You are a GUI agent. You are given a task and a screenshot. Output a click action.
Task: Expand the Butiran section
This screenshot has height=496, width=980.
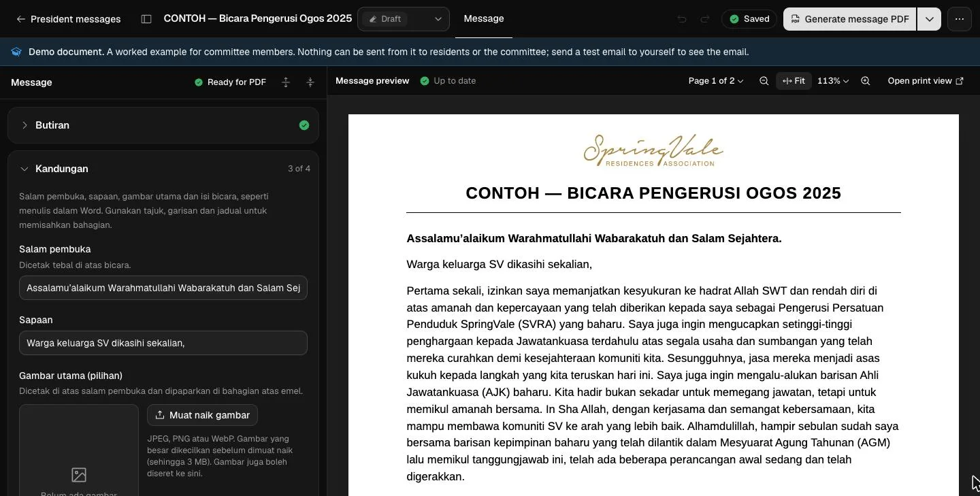[x=163, y=125]
